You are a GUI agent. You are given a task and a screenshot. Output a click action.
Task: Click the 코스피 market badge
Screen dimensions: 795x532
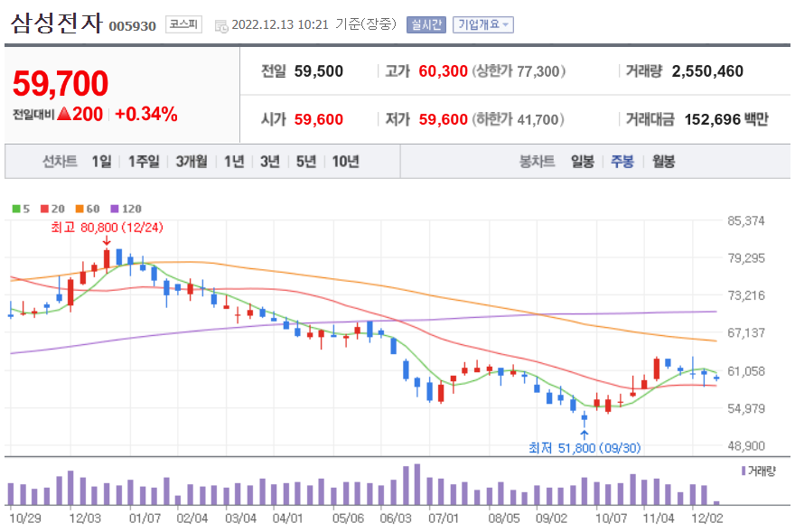[183, 24]
